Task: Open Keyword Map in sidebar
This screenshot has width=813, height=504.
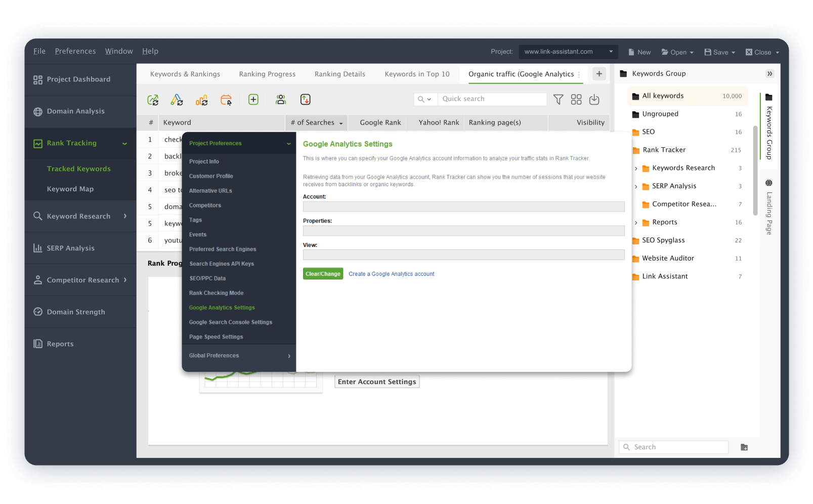Action: [70, 189]
